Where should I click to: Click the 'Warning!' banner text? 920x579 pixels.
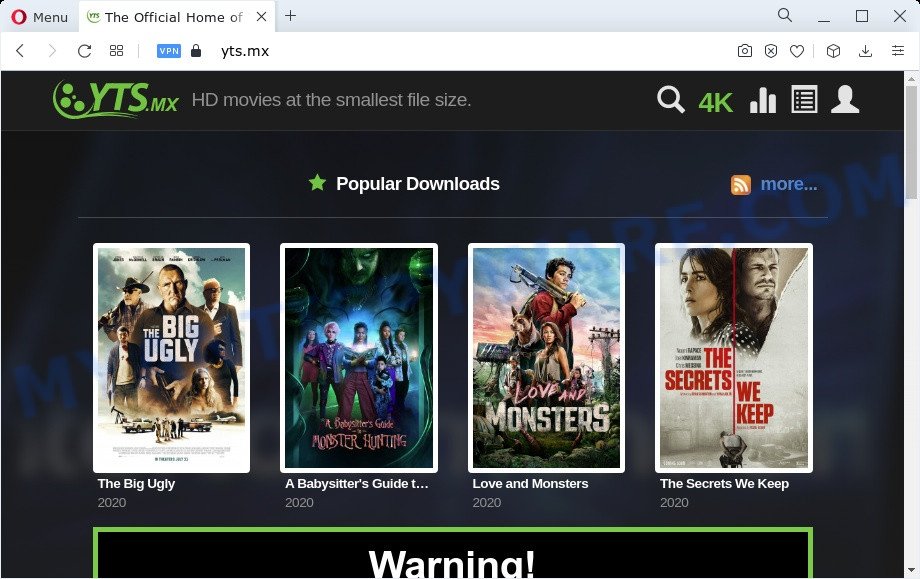pos(452,563)
